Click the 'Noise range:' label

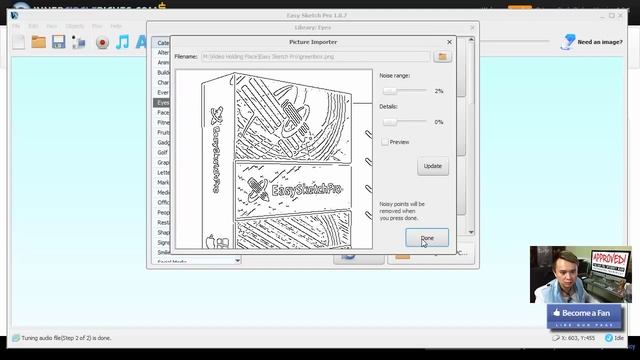click(394, 76)
